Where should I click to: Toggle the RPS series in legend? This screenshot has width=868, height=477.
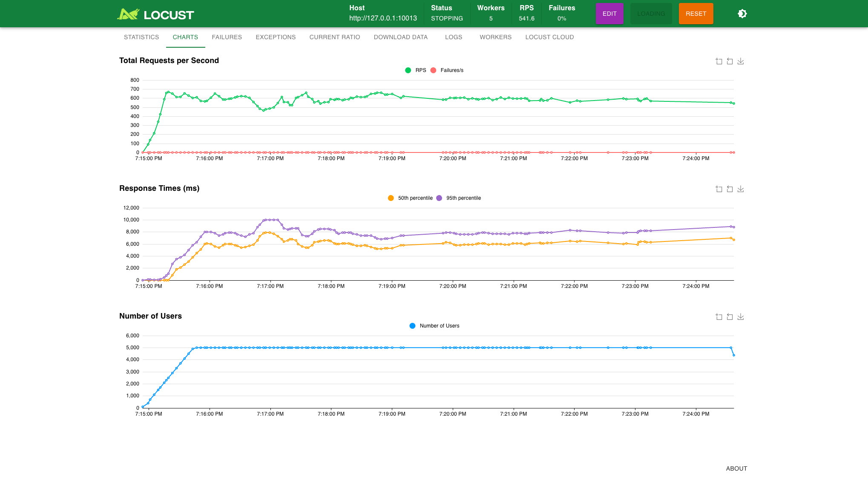416,70
